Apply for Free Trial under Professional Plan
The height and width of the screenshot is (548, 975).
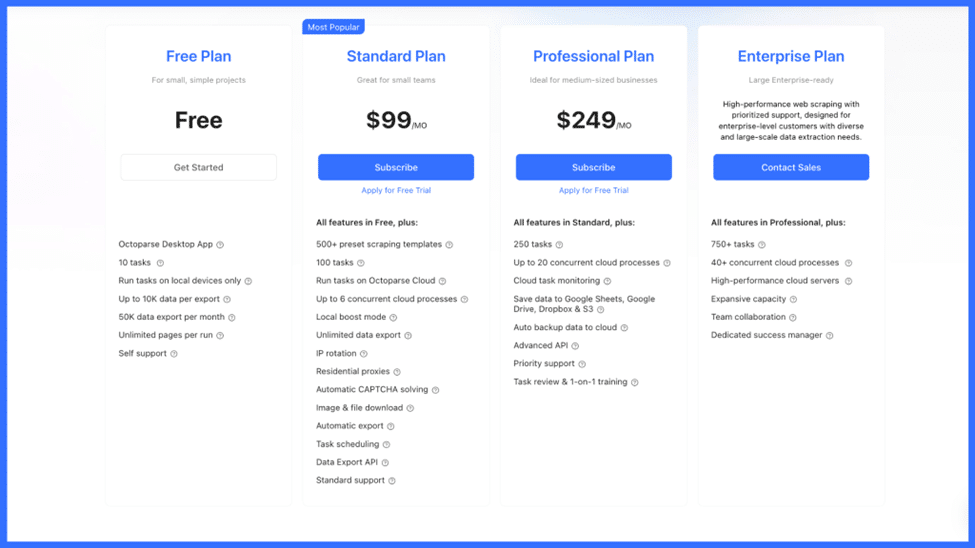pos(594,190)
